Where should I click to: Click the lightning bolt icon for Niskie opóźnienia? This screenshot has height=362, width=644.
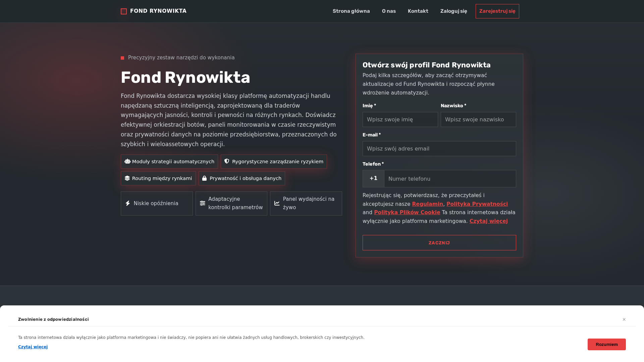(128, 203)
